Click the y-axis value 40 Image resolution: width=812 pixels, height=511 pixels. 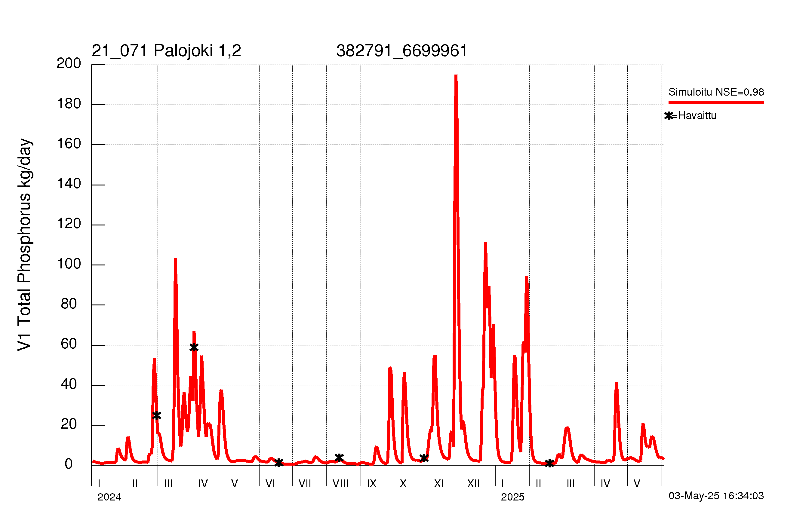tap(69, 384)
